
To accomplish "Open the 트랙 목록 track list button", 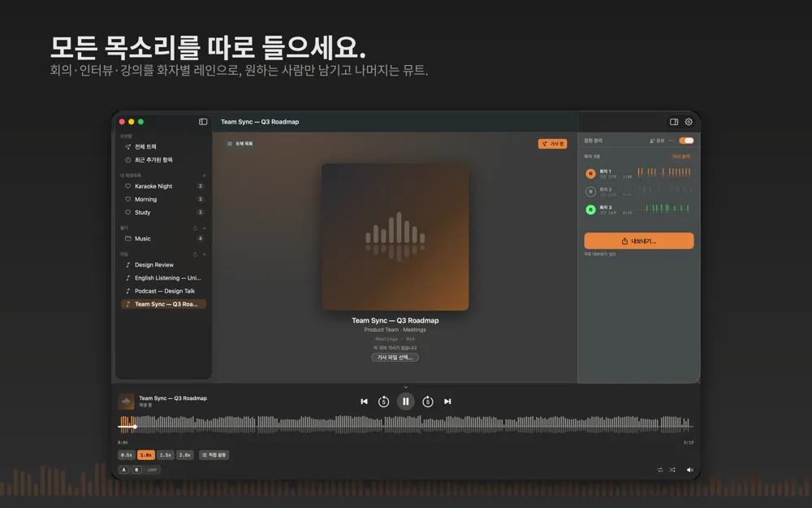I will 240,144.
